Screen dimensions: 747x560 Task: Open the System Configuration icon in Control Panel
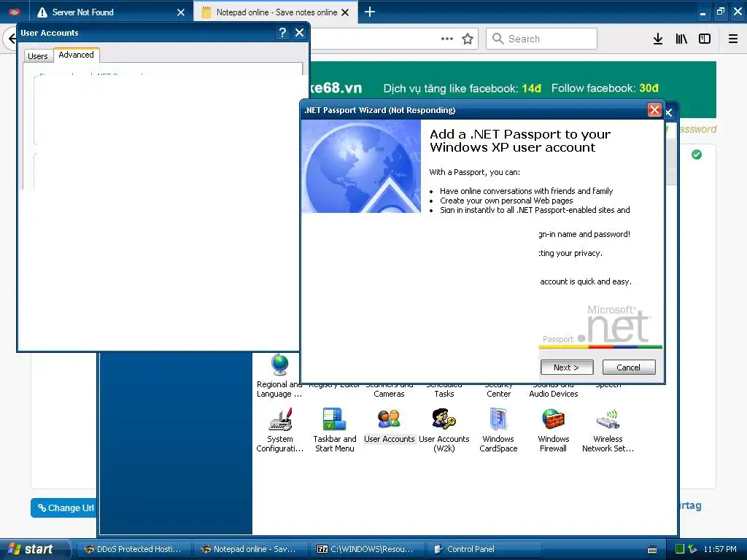point(279,430)
